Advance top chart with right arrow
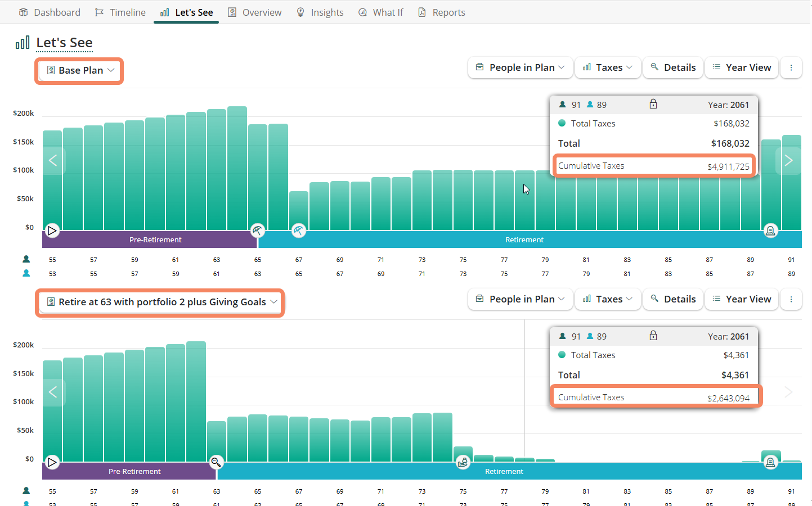The image size is (812, 506). [788, 161]
